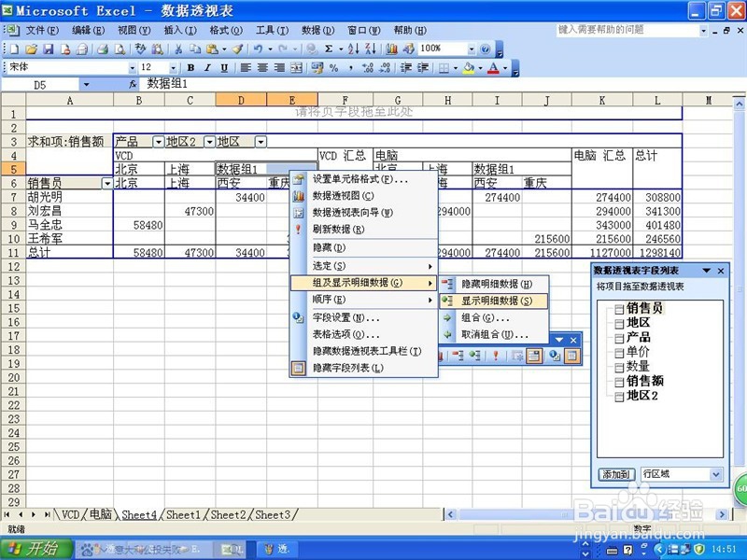Switch to the VCD sheet tab
This screenshot has height=560, width=747.
point(70,515)
